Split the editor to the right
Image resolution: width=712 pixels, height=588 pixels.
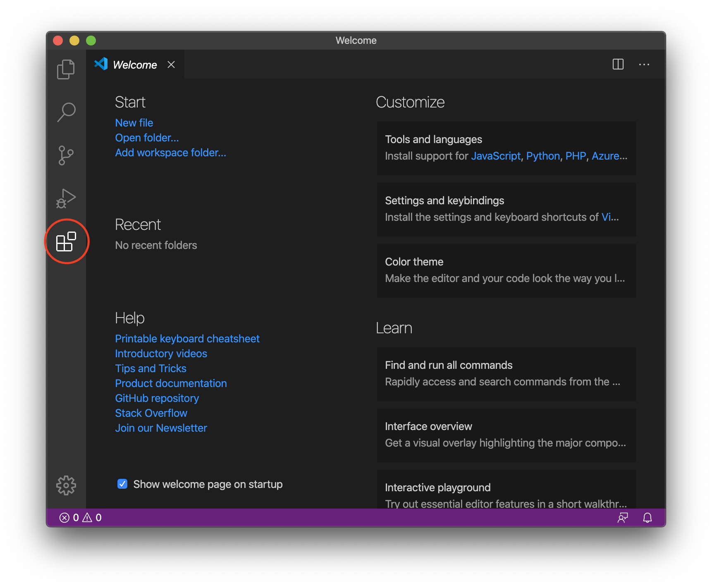point(618,65)
